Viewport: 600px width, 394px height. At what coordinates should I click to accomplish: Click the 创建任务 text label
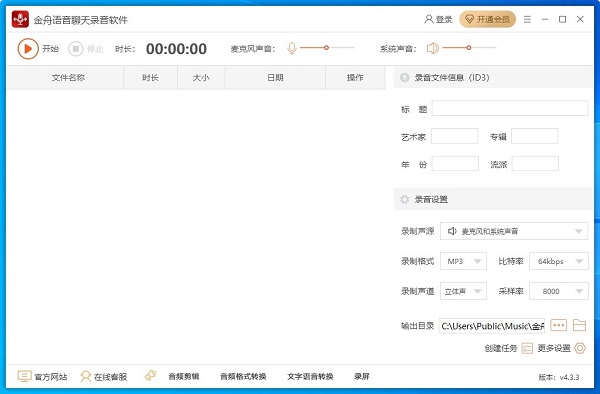point(501,348)
